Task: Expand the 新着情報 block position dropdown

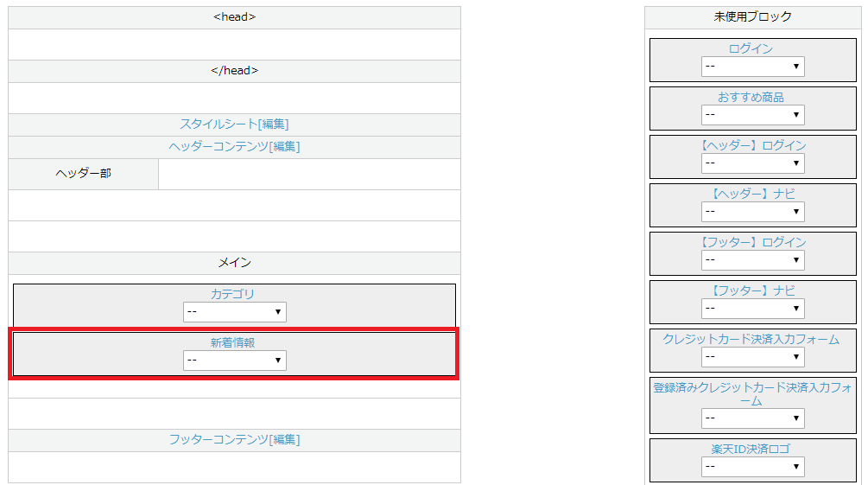Action: [x=235, y=361]
